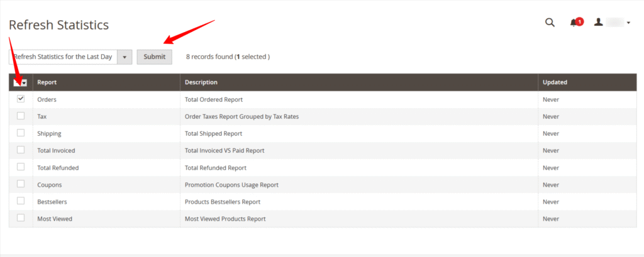Check the Most Viewed report checkbox

pyautogui.click(x=21, y=218)
